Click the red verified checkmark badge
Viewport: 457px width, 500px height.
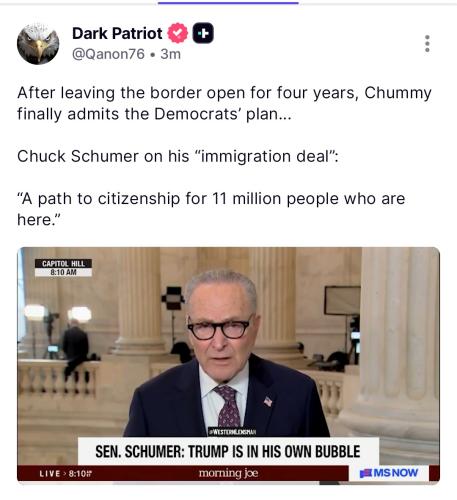(x=178, y=33)
